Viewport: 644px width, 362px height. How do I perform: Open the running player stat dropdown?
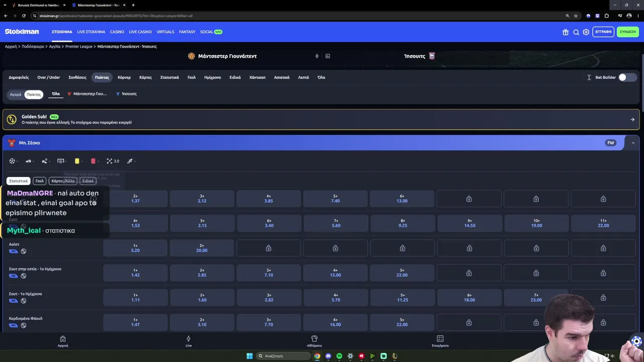(131, 161)
